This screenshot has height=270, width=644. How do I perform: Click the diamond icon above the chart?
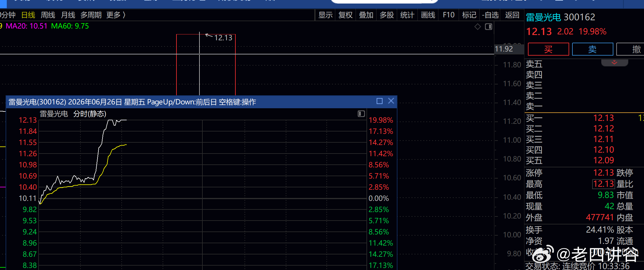478,27
